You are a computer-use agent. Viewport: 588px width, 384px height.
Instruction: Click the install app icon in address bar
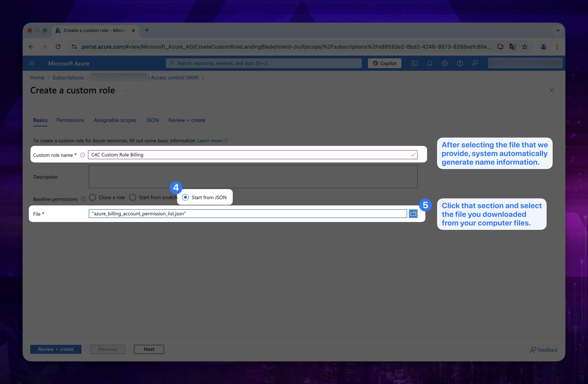click(x=501, y=47)
